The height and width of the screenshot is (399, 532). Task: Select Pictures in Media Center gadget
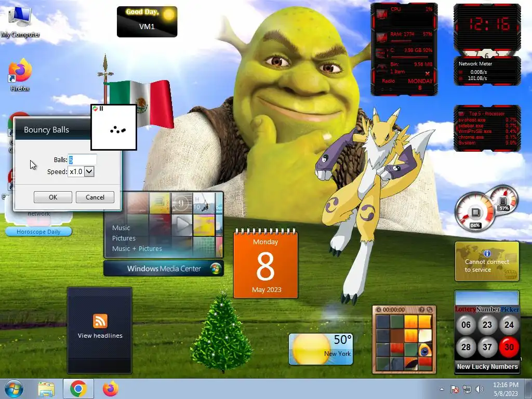click(x=124, y=238)
